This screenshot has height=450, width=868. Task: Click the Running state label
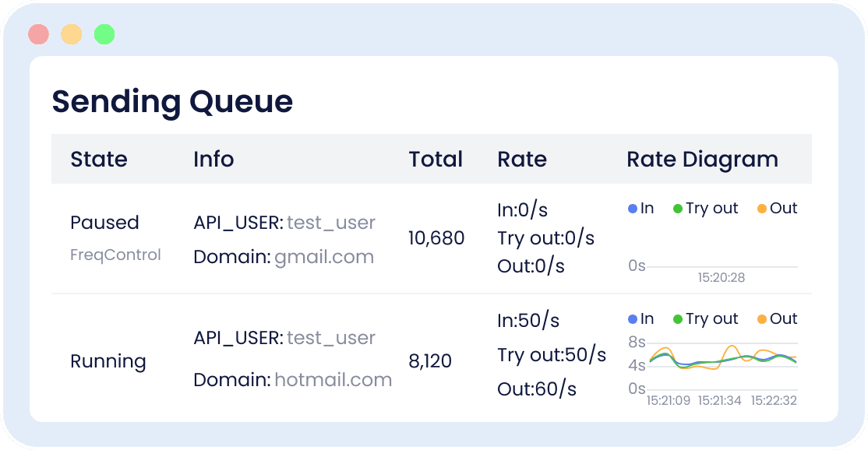click(x=108, y=361)
